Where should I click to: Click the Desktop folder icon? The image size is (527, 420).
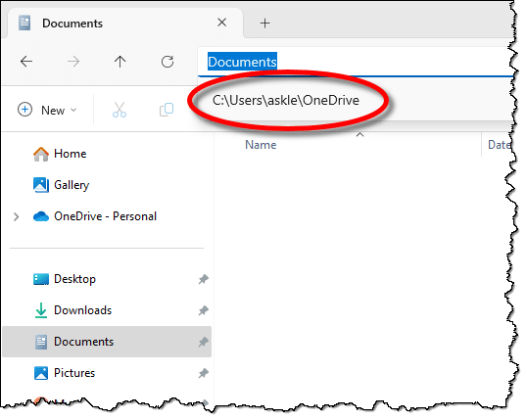(x=41, y=279)
